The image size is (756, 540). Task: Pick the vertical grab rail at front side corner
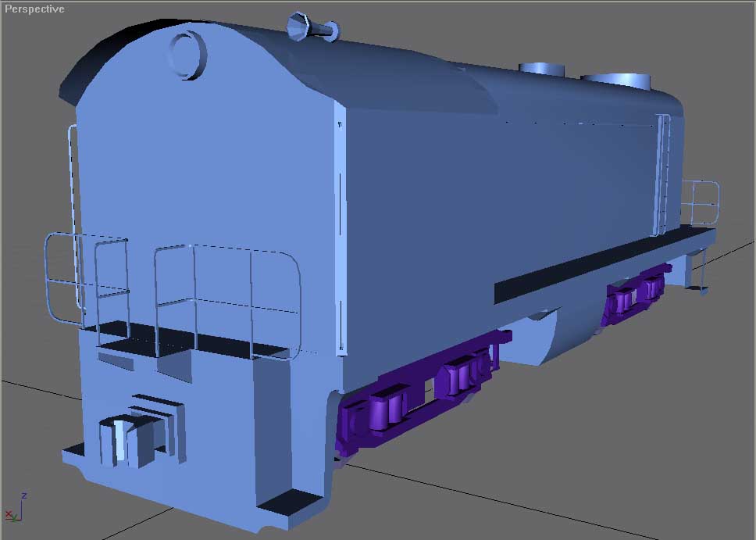pyautogui.click(x=340, y=234)
